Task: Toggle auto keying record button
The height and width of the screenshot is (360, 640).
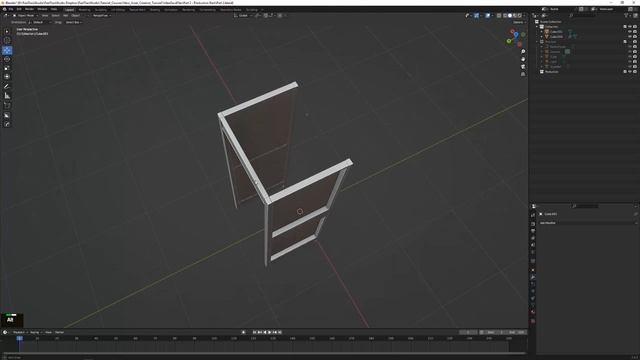Action: click(244, 332)
